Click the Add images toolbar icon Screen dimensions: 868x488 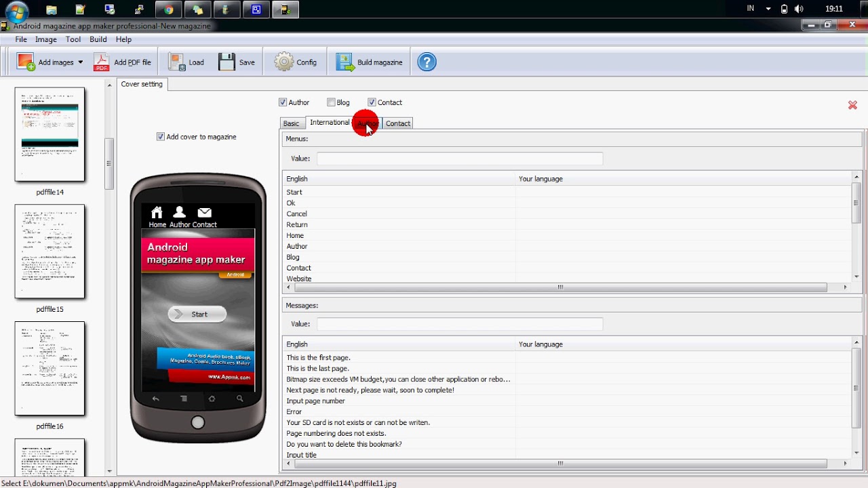coord(26,62)
